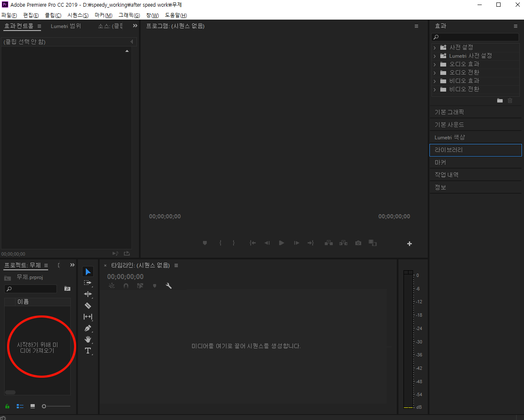Click the Play button in Program monitor
The width and height of the screenshot is (524, 420).
click(282, 243)
